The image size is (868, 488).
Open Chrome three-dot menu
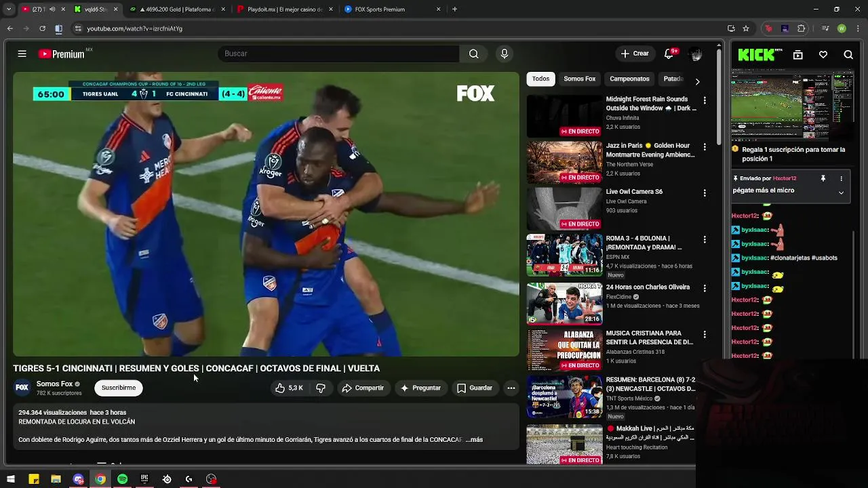point(857,28)
